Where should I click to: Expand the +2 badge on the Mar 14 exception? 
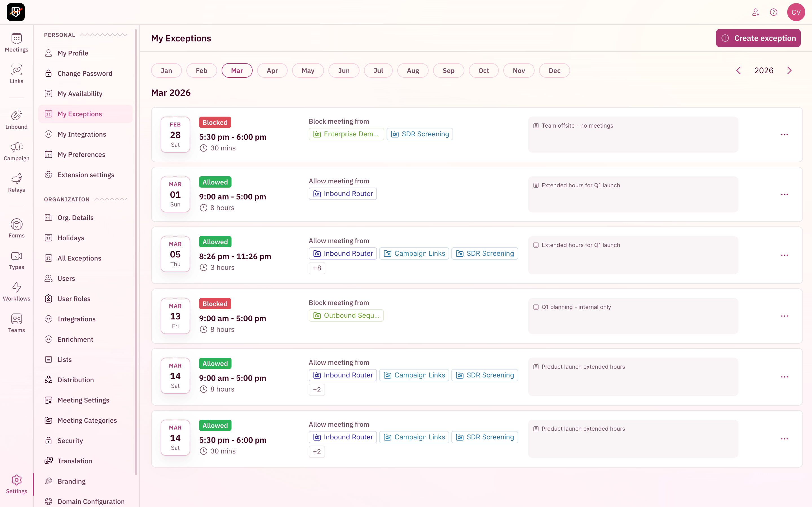(x=317, y=390)
